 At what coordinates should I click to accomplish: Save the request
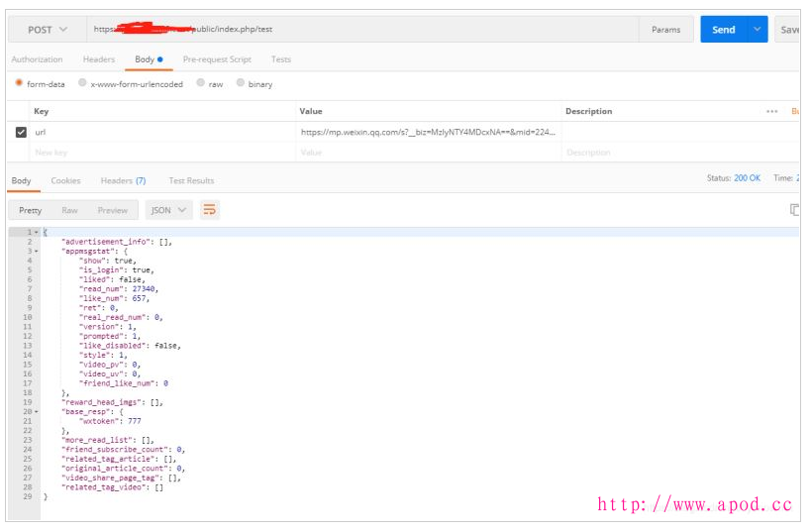click(x=788, y=30)
